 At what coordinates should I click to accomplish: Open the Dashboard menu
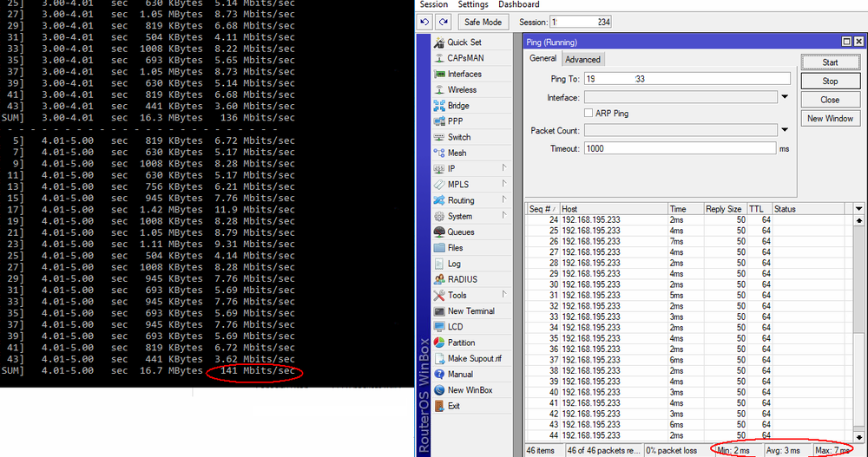[519, 4]
